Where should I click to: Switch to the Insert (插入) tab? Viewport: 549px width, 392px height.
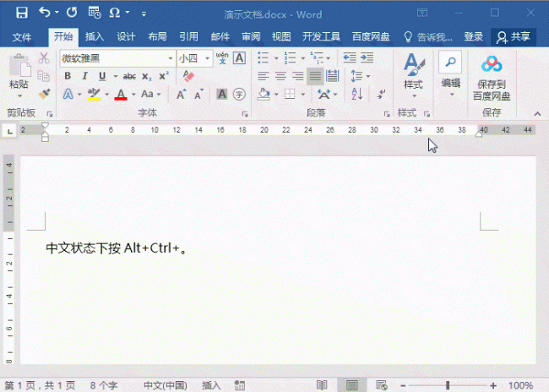pos(95,37)
